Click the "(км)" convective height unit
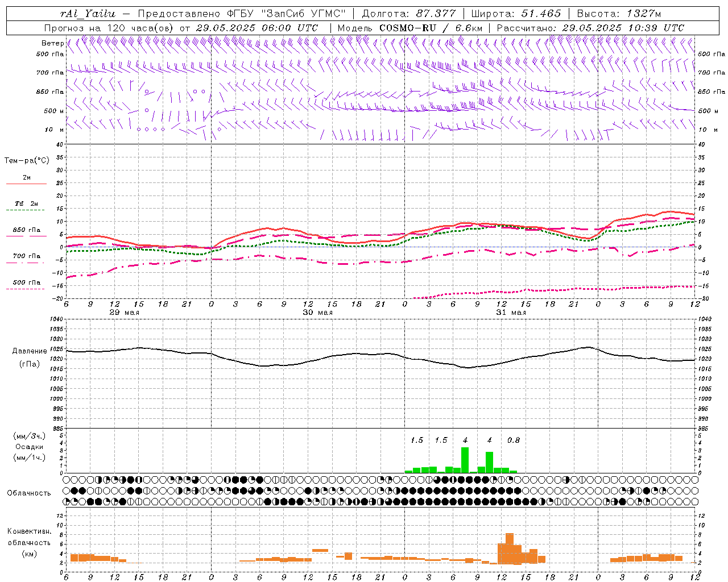Viewport: 728px width, 582px height. coord(30,554)
